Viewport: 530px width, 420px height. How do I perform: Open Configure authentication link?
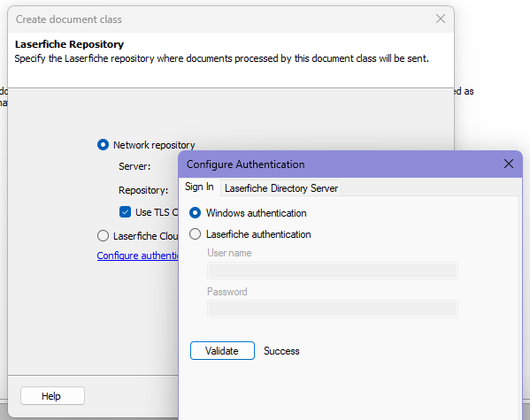pos(137,256)
